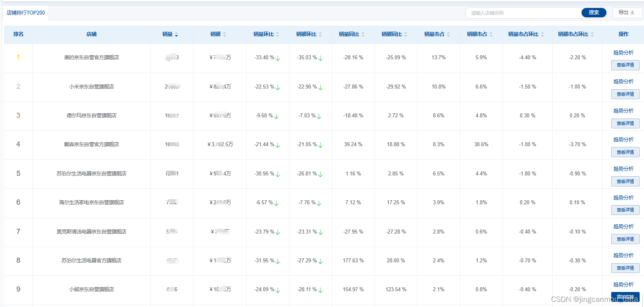The image size is (644, 307).
Task: Open 趋势分析 for 戴森京东自营官方旗舰店
Action: tap(623, 139)
